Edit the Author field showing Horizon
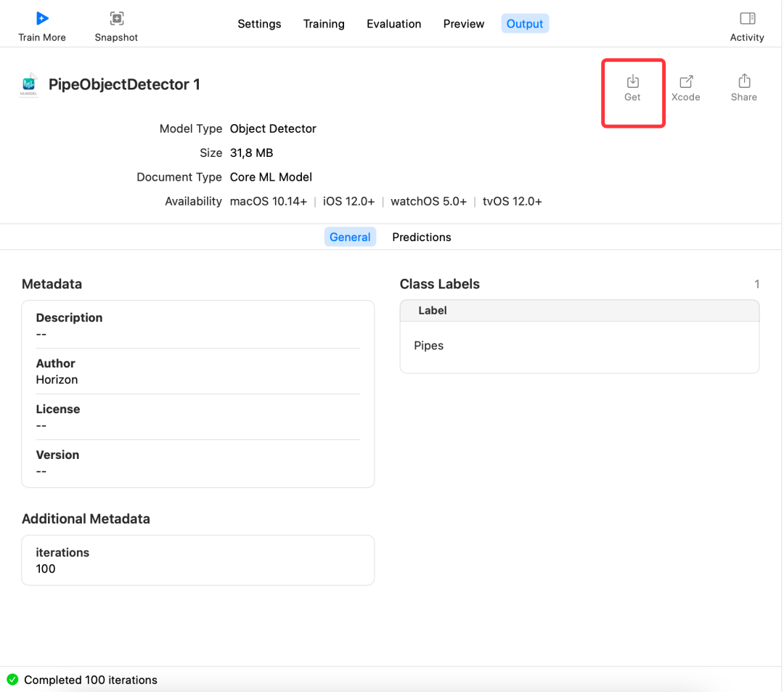 [198, 371]
